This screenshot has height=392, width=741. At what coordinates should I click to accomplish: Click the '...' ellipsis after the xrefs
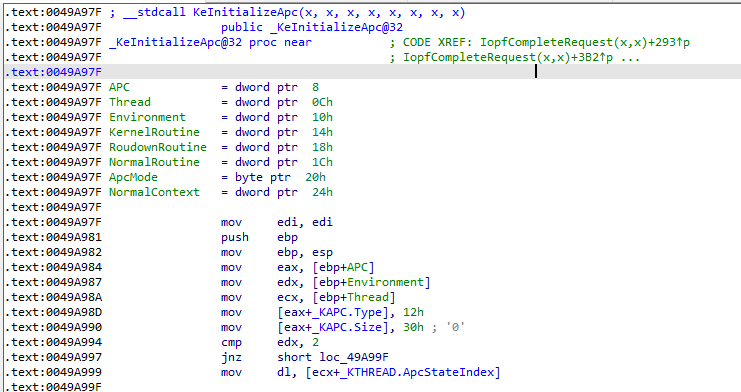[630, 58]
